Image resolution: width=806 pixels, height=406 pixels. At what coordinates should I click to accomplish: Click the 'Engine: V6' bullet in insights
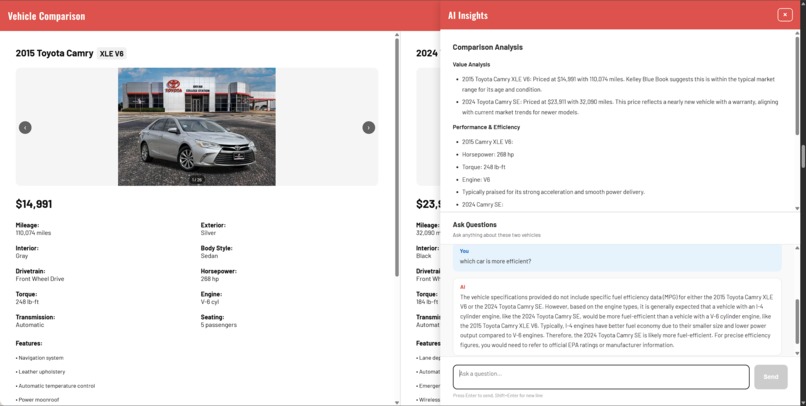(476, 179)
